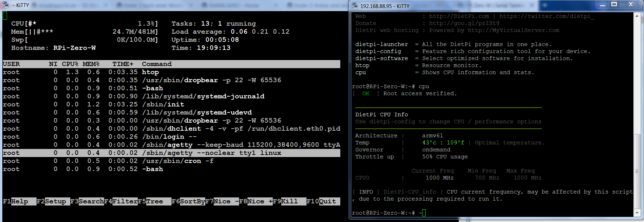Minimize the 192.168.88.95 KiTTY window

point(603,5)
